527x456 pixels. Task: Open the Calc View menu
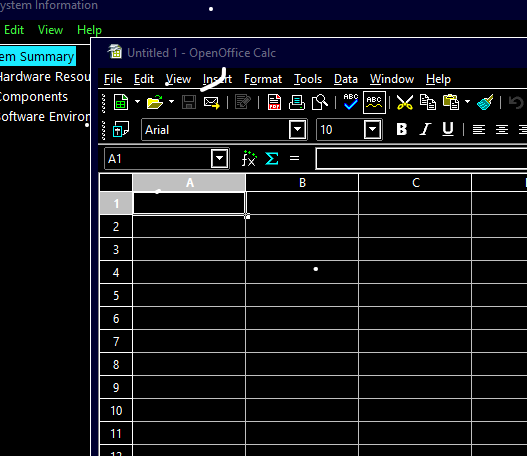[178, 79]
